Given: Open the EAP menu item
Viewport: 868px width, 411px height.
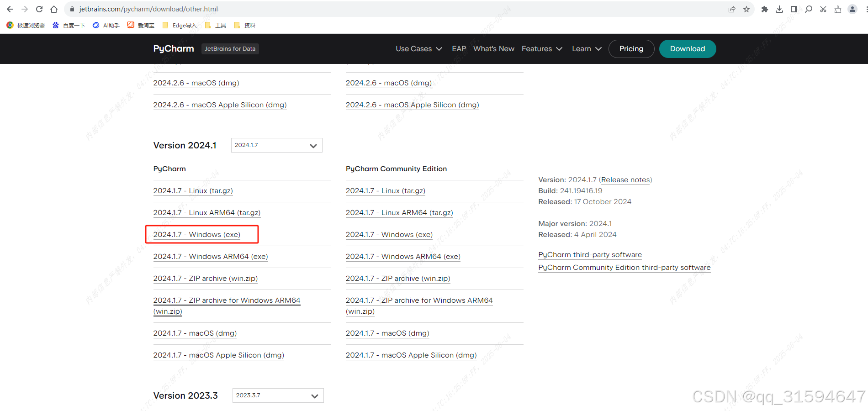Looking at the screenshot, I should 459,49.
